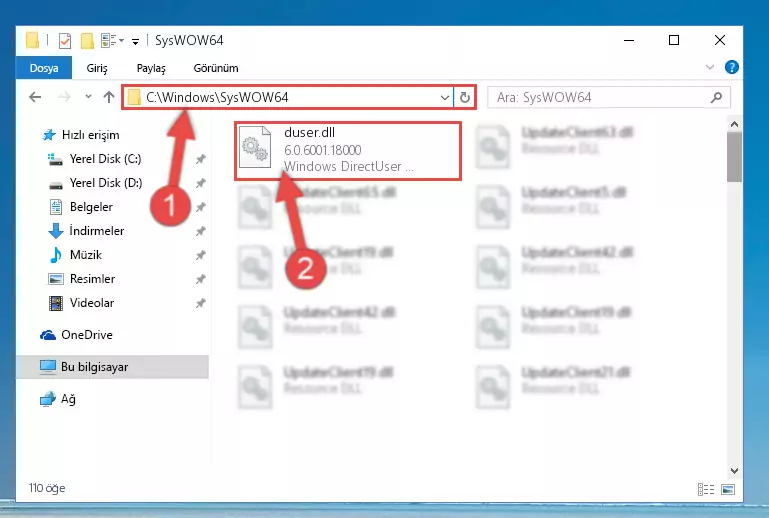Switch to Large icons view in status bar

point(728,489)
